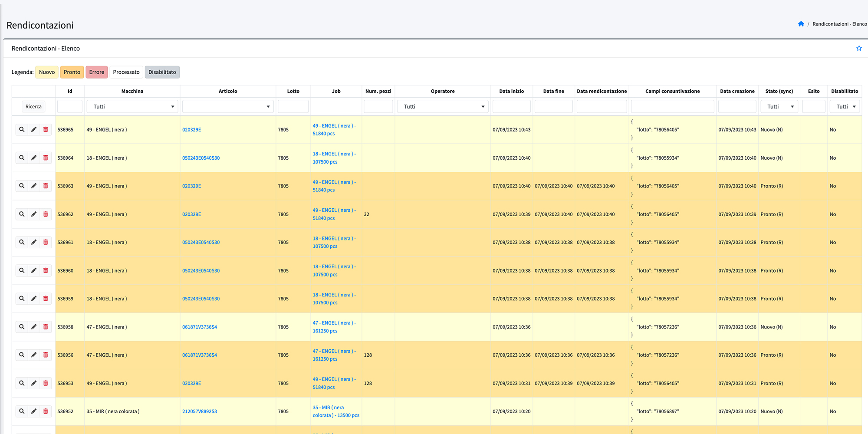The width and height of the screenshot is (868, 434).
Task: Mark page as favorite with star icon
Action: (858, 49)
